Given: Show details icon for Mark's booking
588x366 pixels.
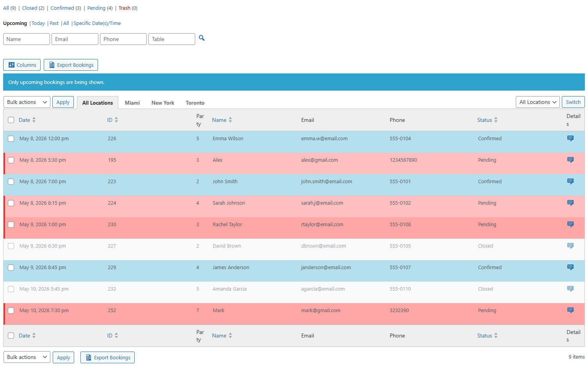Looking at the screenshot, I should [x=570, y=311].
